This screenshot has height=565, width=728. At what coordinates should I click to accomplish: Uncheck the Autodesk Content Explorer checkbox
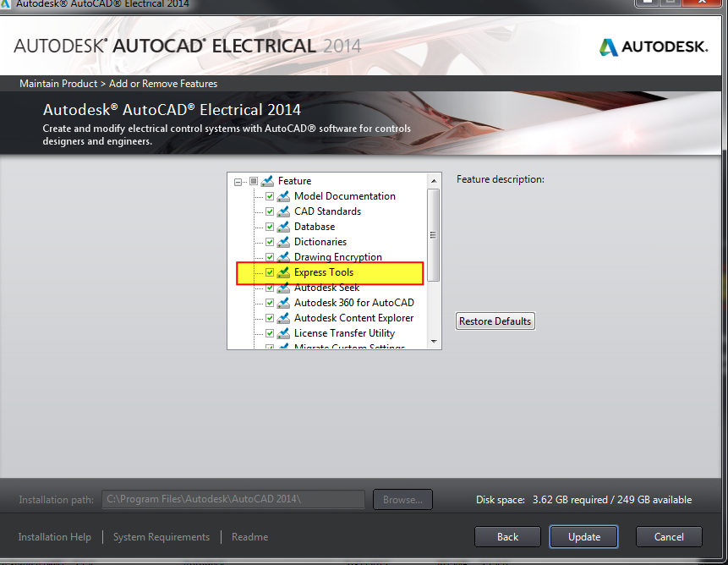(x=270, y=317)
